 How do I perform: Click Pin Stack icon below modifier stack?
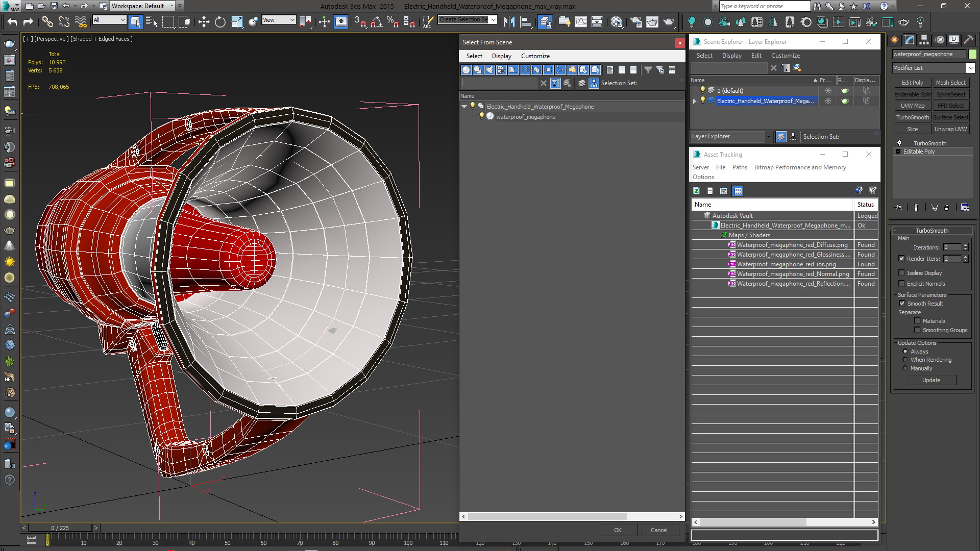pos(899,207)
